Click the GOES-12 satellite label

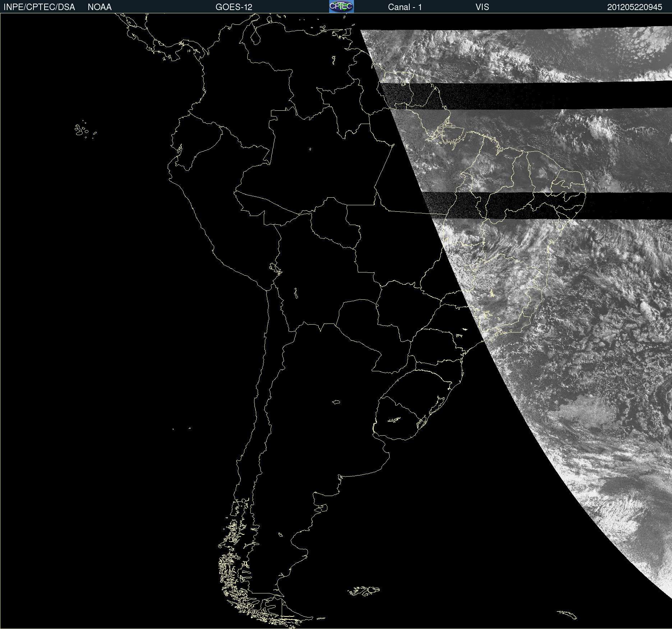[234, 7]
